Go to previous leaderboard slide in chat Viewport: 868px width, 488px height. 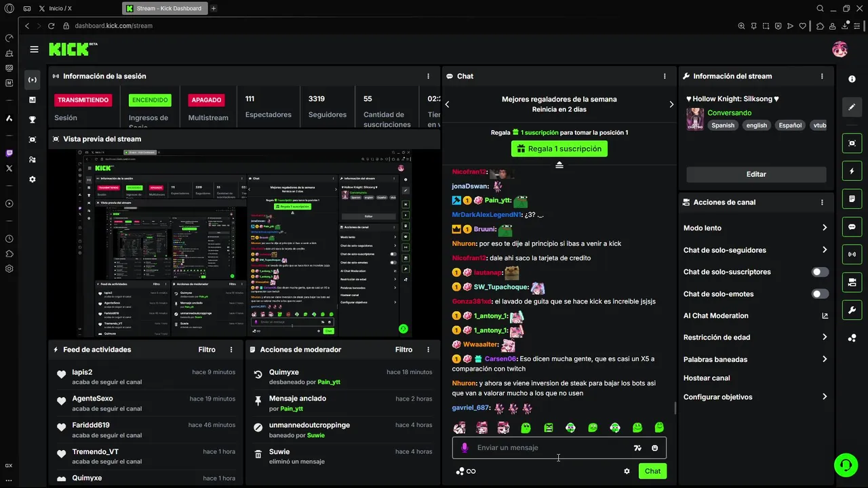click(447, 104)
